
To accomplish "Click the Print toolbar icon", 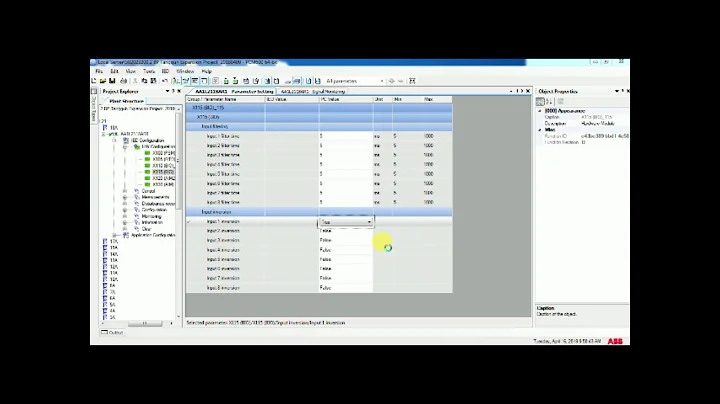I will coord(123,81).
